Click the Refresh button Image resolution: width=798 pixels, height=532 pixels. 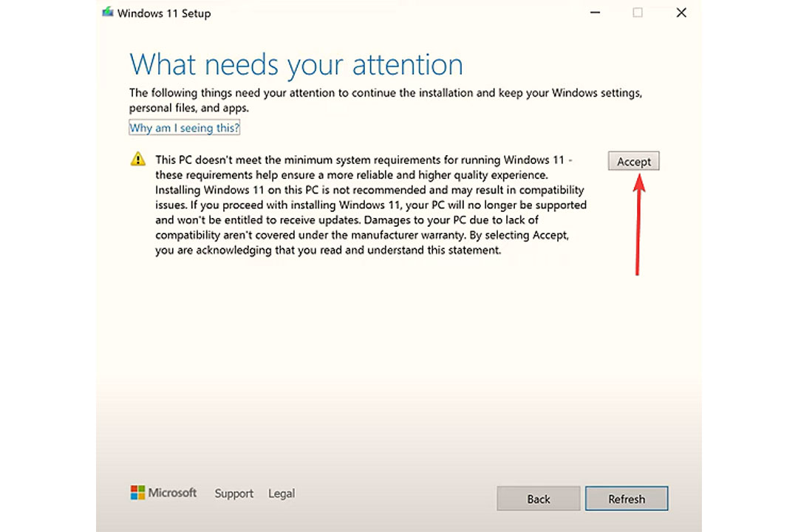point(627,499)
